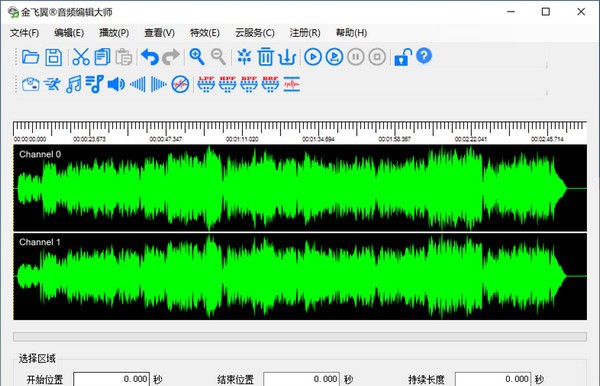Apply fade out with falling bars icon

tap(158, 84)
